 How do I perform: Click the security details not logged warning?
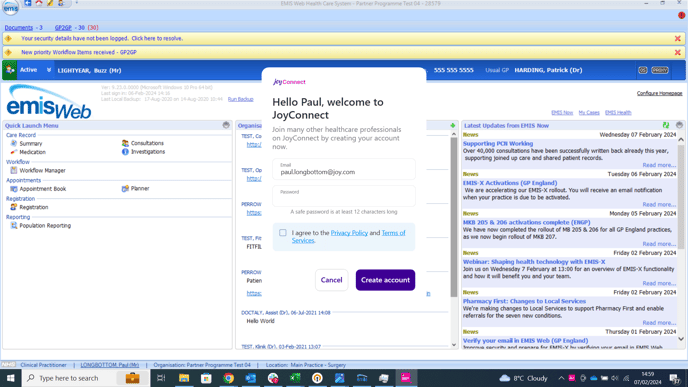(x=102, y=39)
